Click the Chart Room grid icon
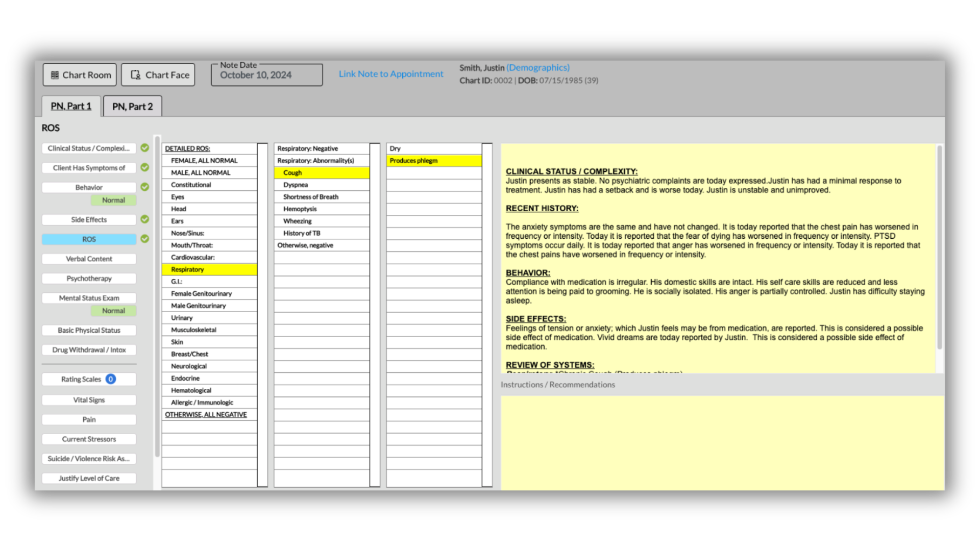The width and height of the screenshot is (980, 551). pos(55,75)
